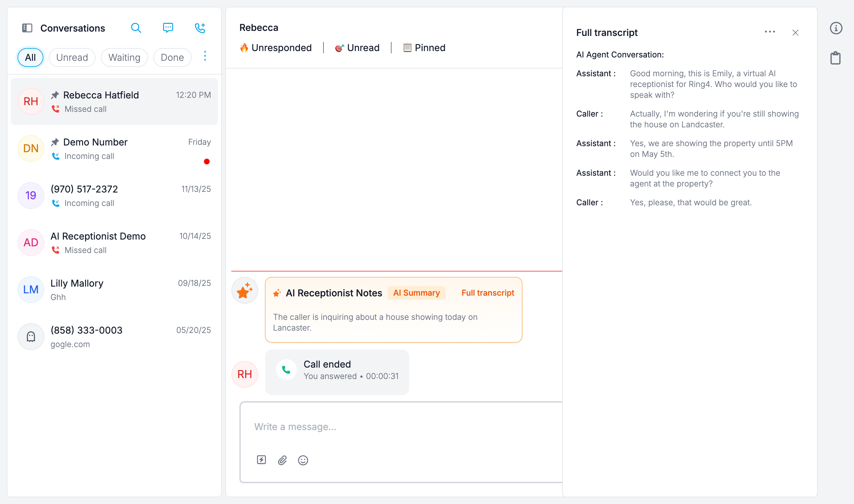
Task: Open Full transcript panel ellipsis menu
Action: pos(770,32)
